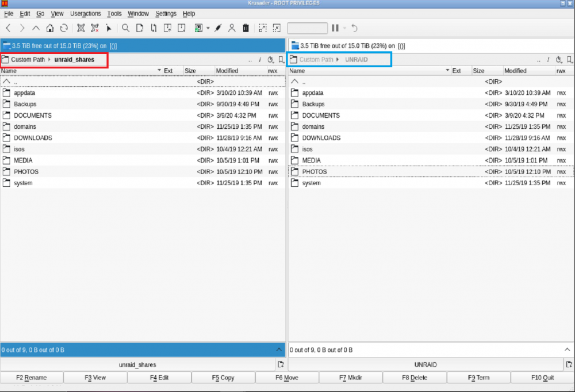This screenshot has width=575, height=392.
Task: Click the network plug connection icon
Action: tap(218, 28)
